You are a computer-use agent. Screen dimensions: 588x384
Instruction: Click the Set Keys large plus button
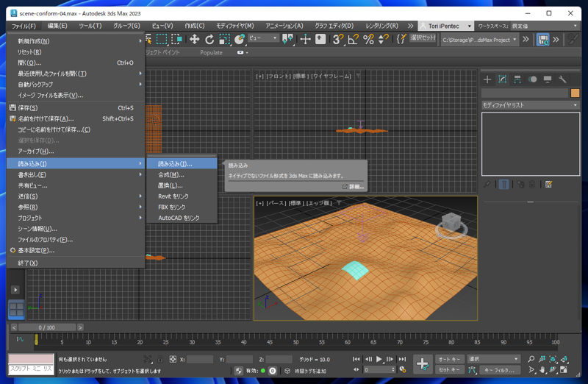tap(423, 364)
